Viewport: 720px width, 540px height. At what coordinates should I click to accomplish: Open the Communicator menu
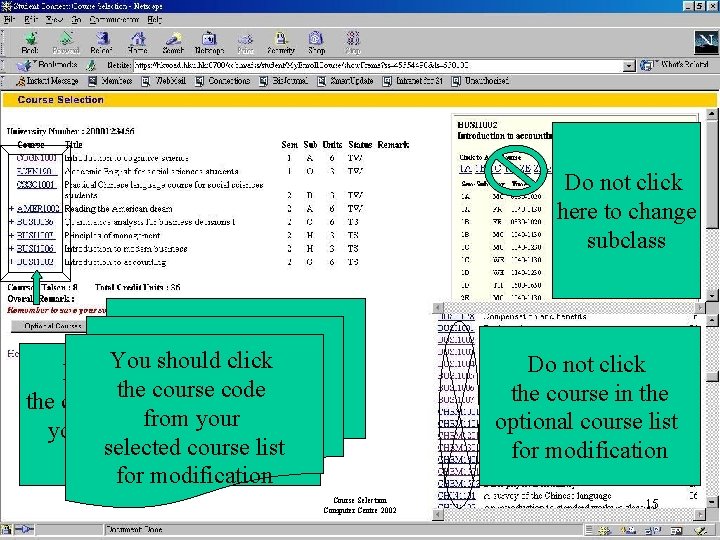[x=114, y=20]
